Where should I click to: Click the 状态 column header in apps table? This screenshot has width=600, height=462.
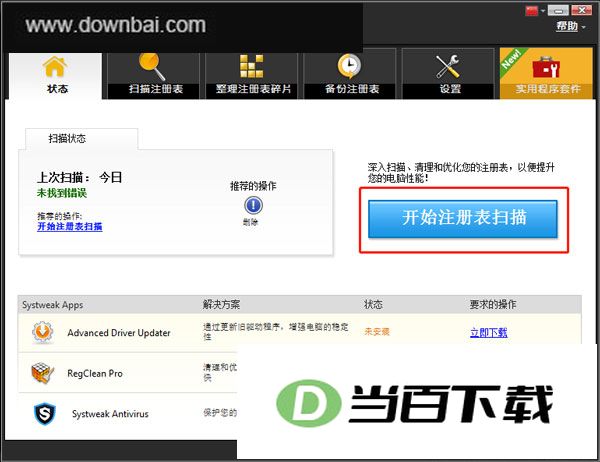tap(373, 305)
